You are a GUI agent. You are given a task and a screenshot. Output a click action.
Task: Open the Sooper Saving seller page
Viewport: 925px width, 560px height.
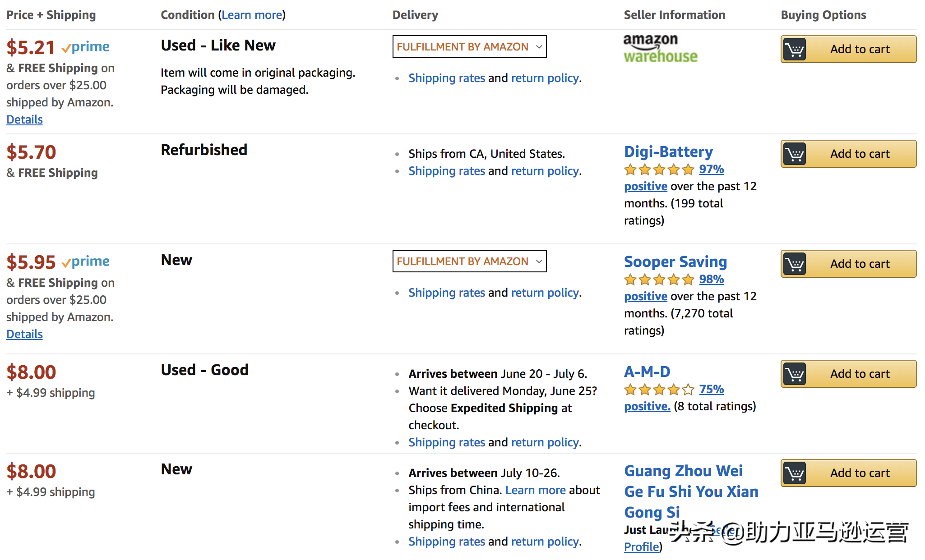675,262
